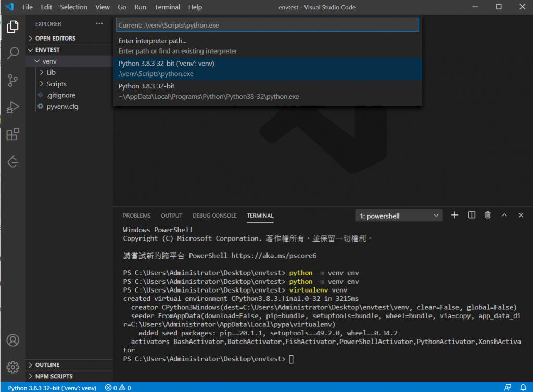
Task: Kill terminal with trash icon
Action: (x=488, y=215)
